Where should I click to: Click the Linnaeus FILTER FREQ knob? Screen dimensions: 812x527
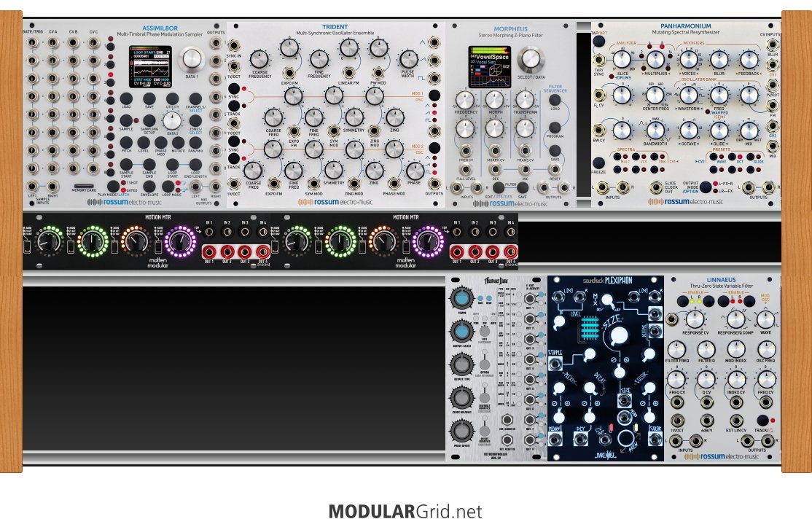pos(676,349)
